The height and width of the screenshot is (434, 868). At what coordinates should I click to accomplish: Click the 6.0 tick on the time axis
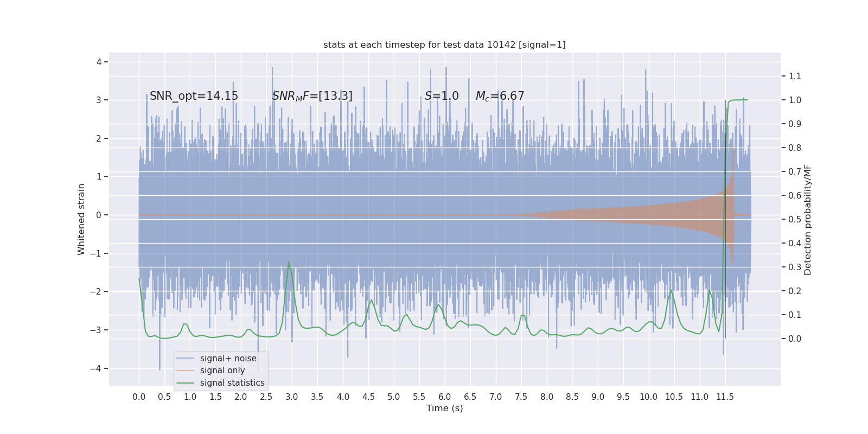point(444,397)
